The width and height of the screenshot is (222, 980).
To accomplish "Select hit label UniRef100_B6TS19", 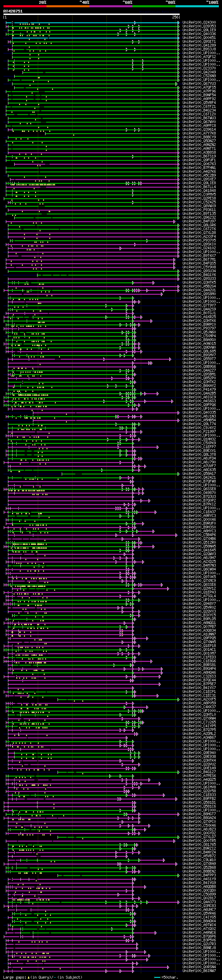I will (x=199, y=156).
